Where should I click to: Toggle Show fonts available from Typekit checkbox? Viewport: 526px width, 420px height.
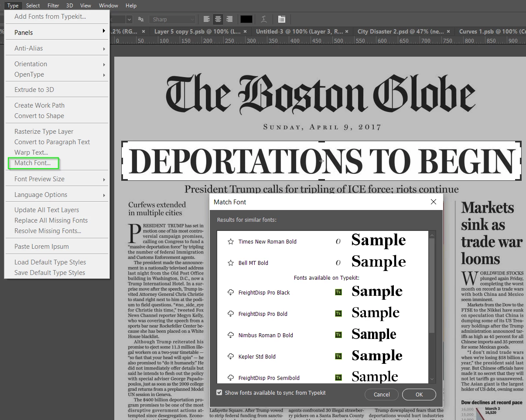click(x=219, y=393)
